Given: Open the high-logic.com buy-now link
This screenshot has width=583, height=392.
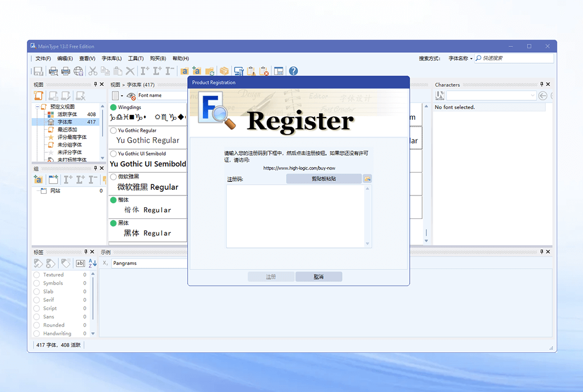Looking at the screenshot, I should pyautogui.click(x=299, y=168).
